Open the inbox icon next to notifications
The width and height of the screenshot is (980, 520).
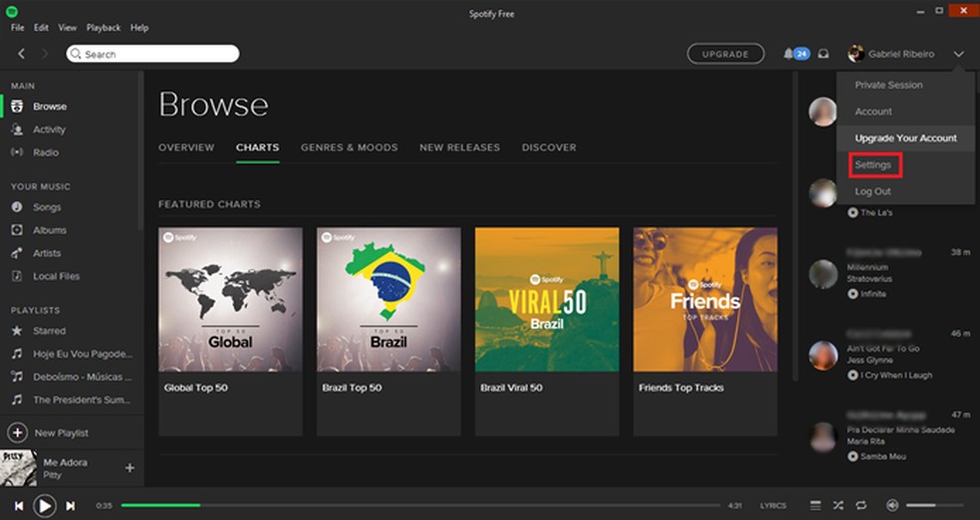pos(824,54)
